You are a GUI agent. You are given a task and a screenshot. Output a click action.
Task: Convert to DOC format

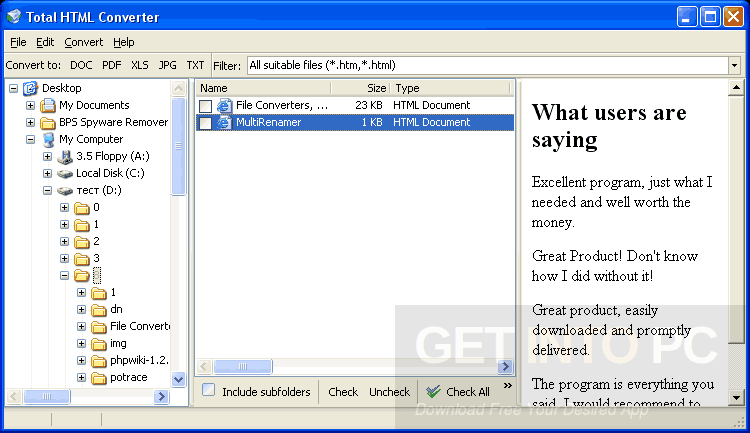[x=81, y=66]
